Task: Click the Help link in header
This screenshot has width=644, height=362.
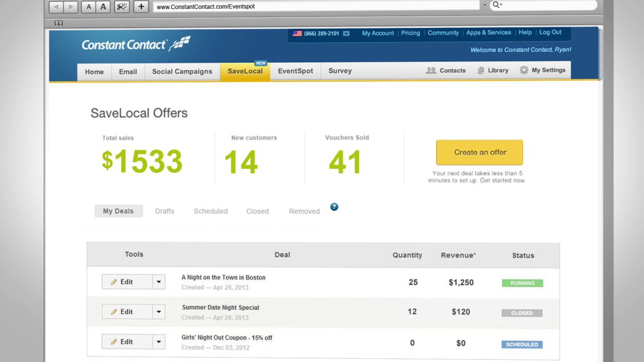Action: [525, 32]
